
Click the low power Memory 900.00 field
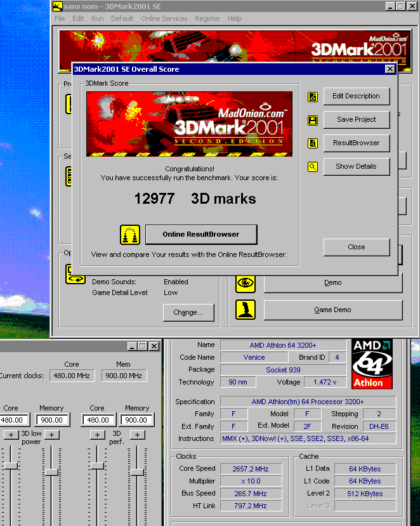[x=52, y=420]
